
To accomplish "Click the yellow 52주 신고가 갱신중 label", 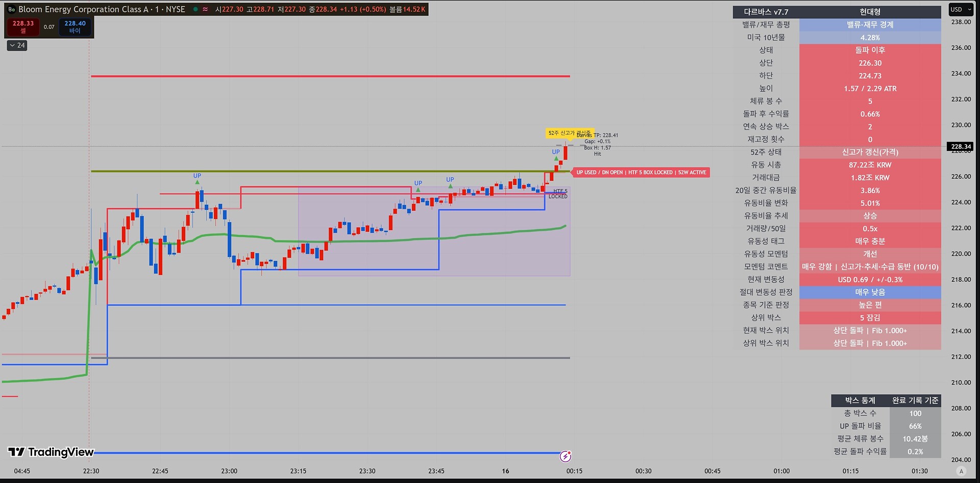I will (569, 133).
